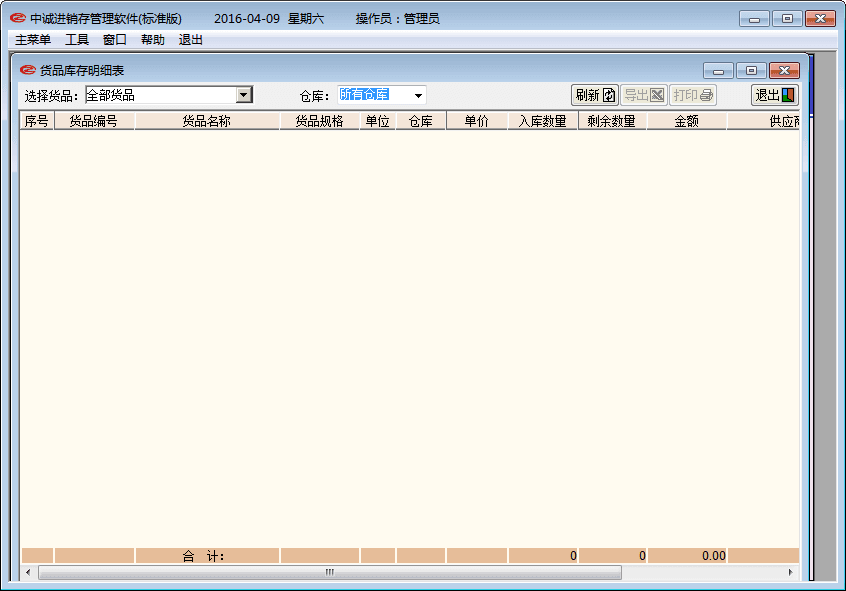The width and height of the screenshot is (846, 591).
Task: Click the main application logo in title bar
Action: tap(17, 19)
